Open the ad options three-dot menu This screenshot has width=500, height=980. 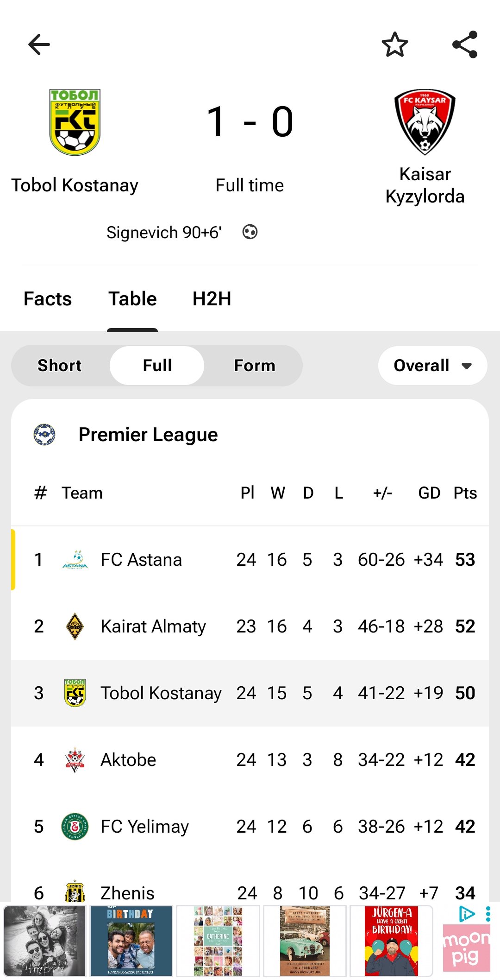pos(488,914)
